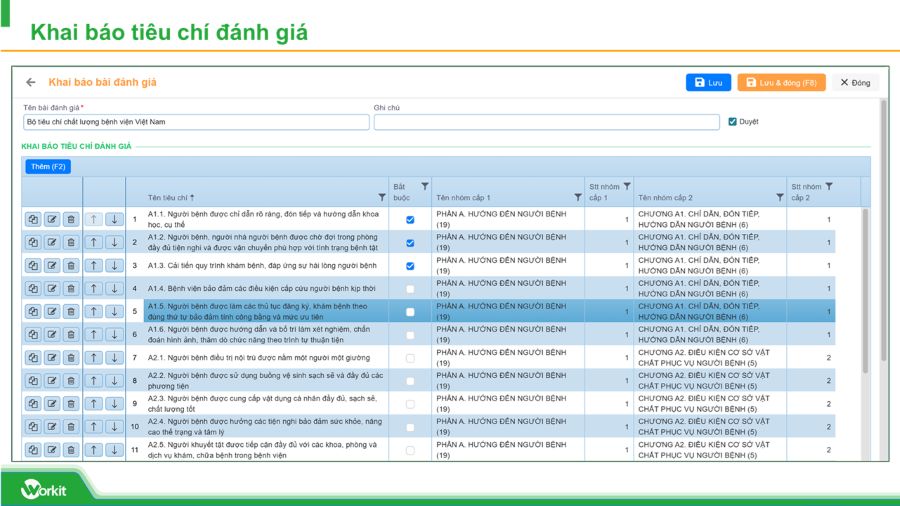Move row 3 (A1.3) up

tap(94, 265)
